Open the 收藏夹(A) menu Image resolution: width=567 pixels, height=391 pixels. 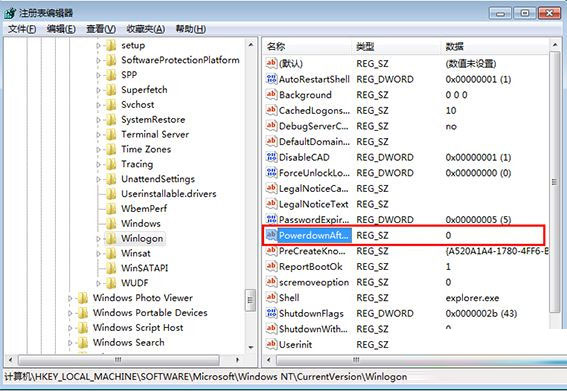pos(146,29)
